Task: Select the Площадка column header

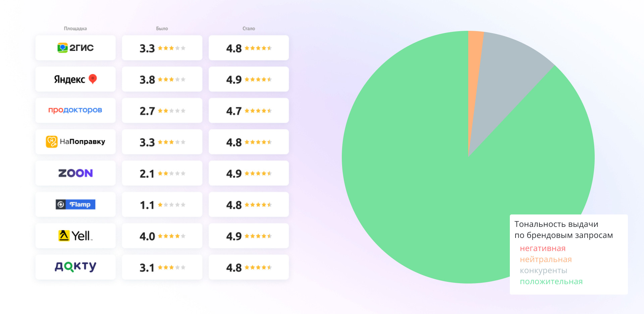Action: pyautogui.click(x=75, y=28)
